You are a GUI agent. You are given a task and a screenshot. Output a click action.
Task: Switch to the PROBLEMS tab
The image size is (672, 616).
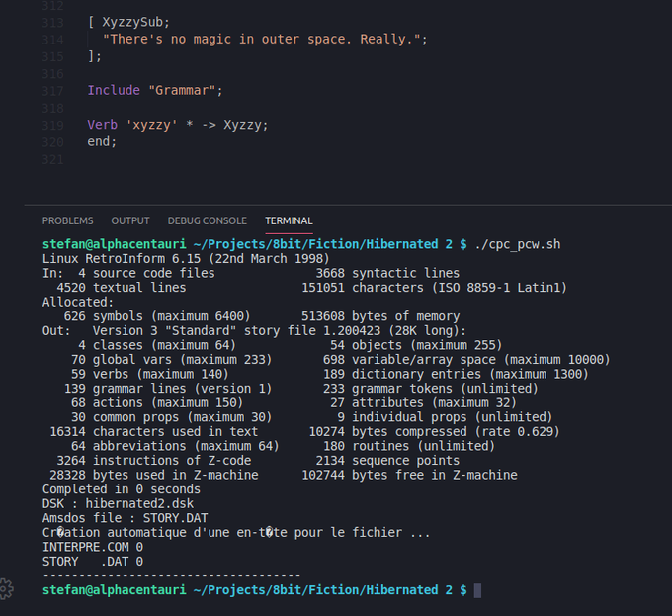(68, 220)
